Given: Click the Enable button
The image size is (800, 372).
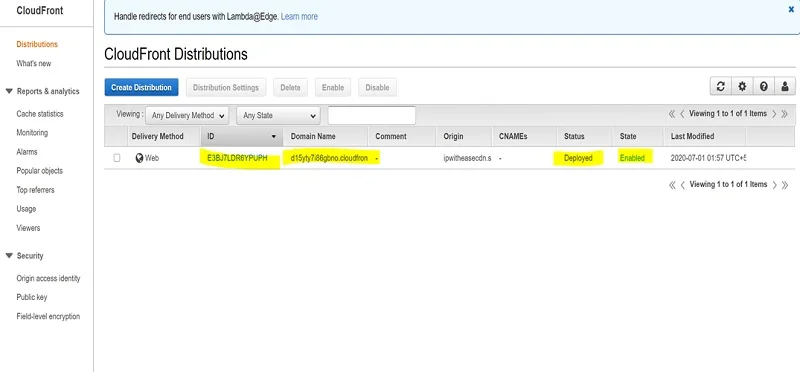Looking at the screenshot, I should (x=333, y=87).
